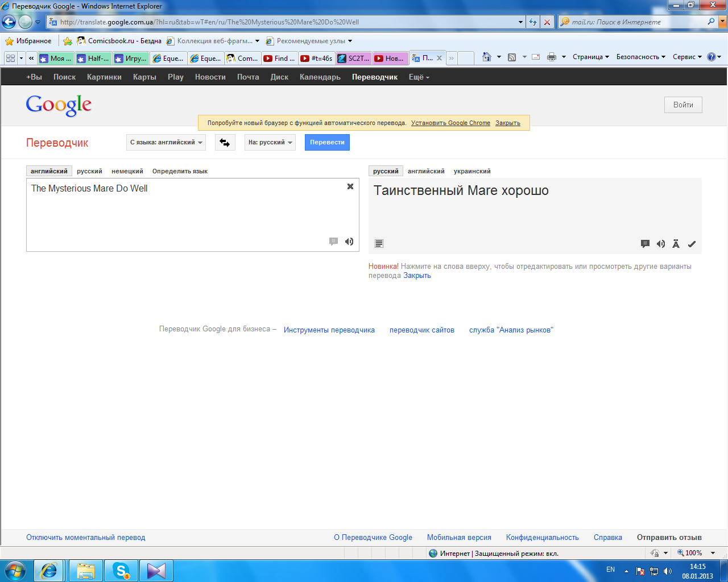Rate the translation with checkmark icon
The width and height of the screenshot is (728, 582).
tap(692, 244)
